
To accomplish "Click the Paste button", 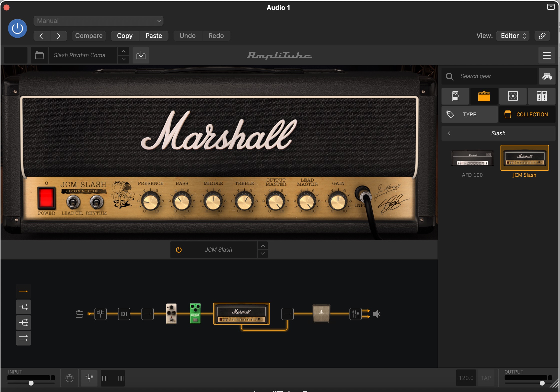I will pyautogui.click(x=154, y=36).
